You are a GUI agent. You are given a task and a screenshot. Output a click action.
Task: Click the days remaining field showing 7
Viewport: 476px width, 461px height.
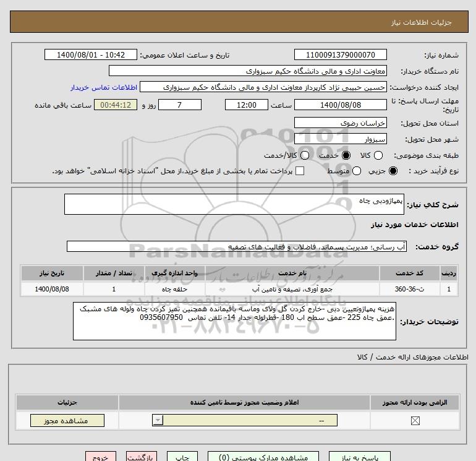(180, 105)
